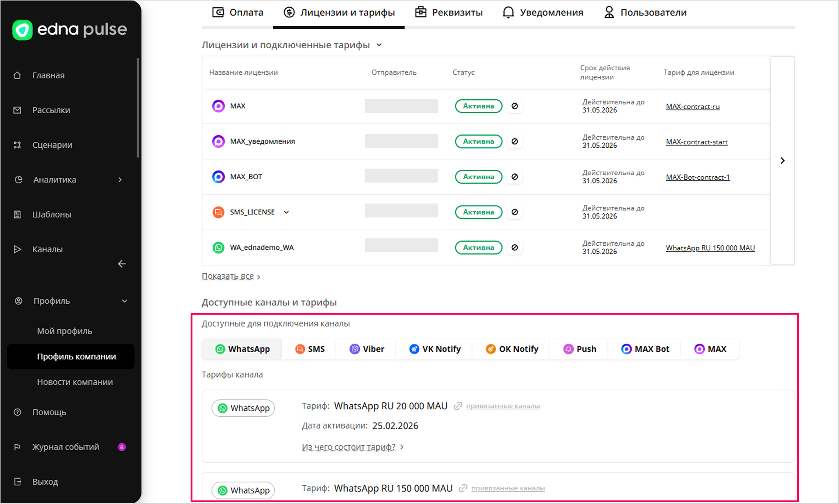Click the Статус column header
This screenshot has width=839, height=504.
(x=463, y=73)
